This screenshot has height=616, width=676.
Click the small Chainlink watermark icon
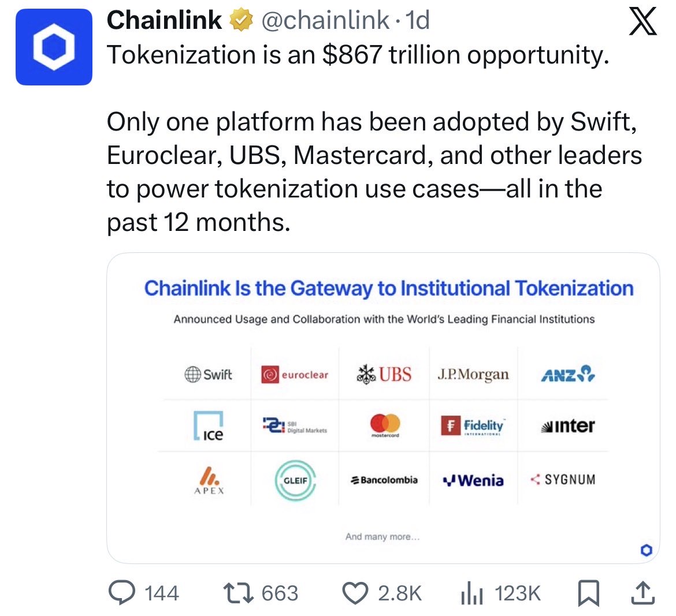(646, 550)
